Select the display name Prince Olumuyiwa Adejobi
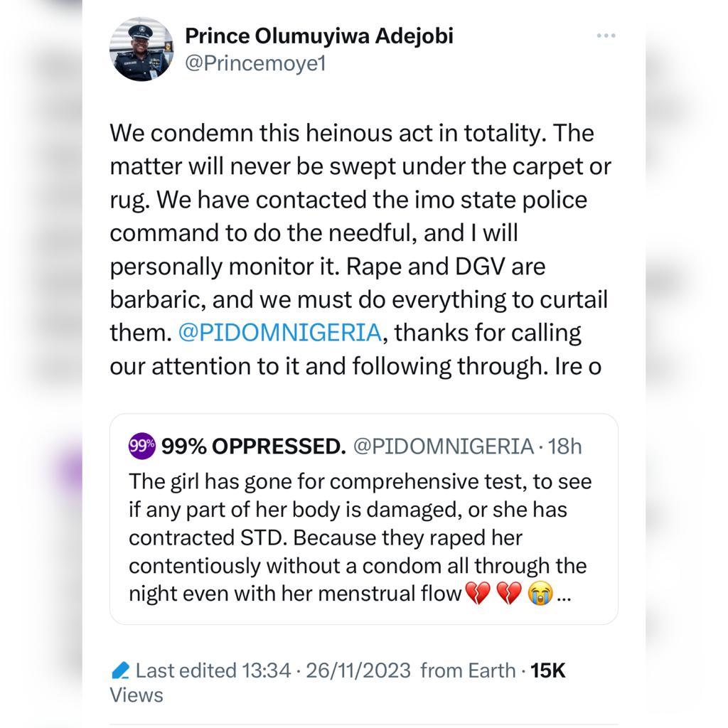Image resolution: width=728 pixels, height=728 pixels. (320, 36)
